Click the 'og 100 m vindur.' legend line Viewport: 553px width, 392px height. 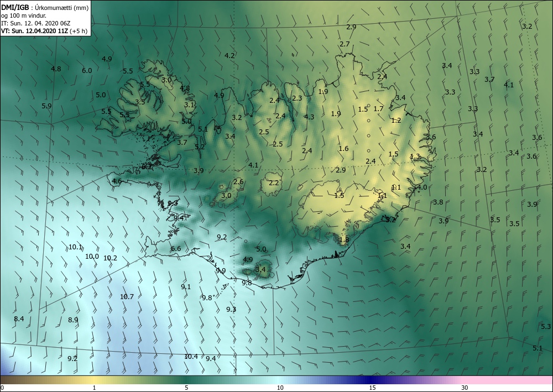pos(24,15)
